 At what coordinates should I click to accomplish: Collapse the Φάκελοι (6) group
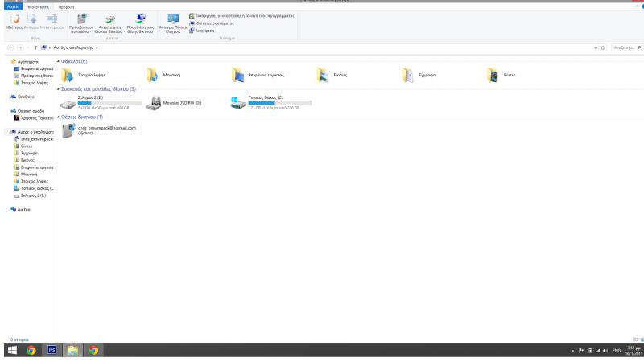click(59, 61)
